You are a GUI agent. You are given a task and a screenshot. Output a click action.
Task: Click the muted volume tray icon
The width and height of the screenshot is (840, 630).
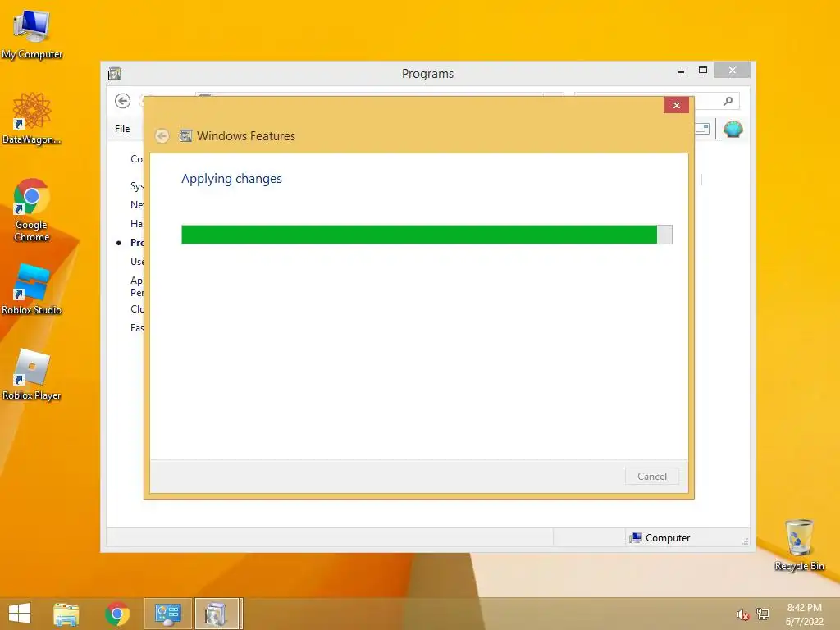pos(742,614)
